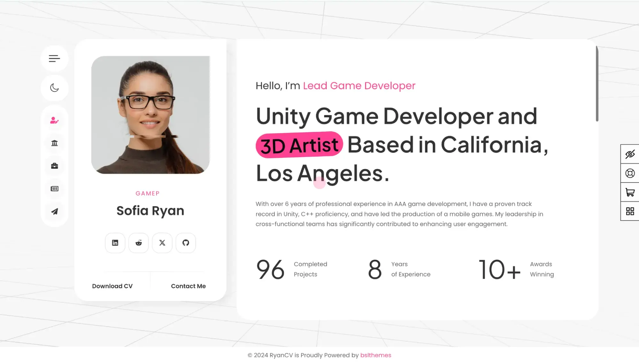The height and width of the screenshot is (364, 639).
Task: Click the 8 Years of Experience counter
Action: [399, 269]
